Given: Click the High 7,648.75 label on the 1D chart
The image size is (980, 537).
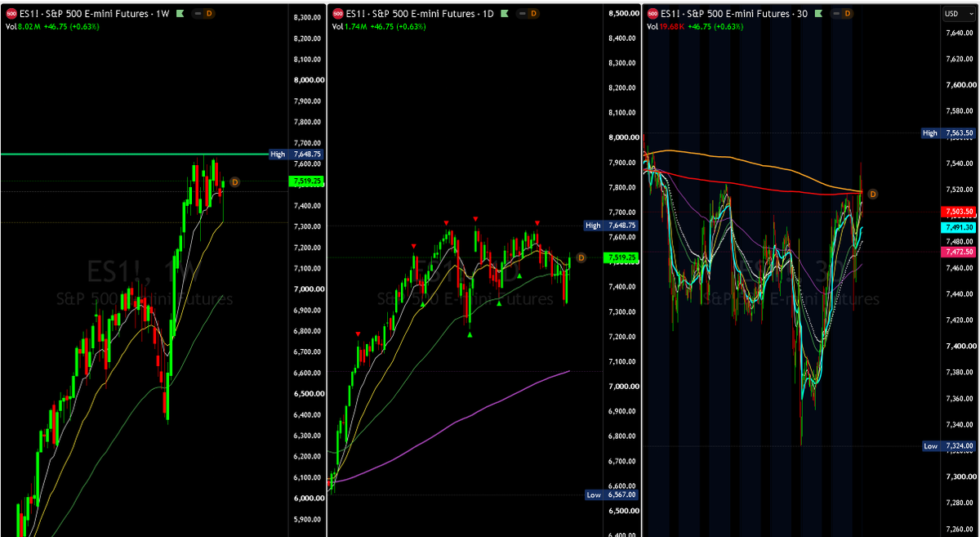Looking at the screenshot, I should pos(612,225).
